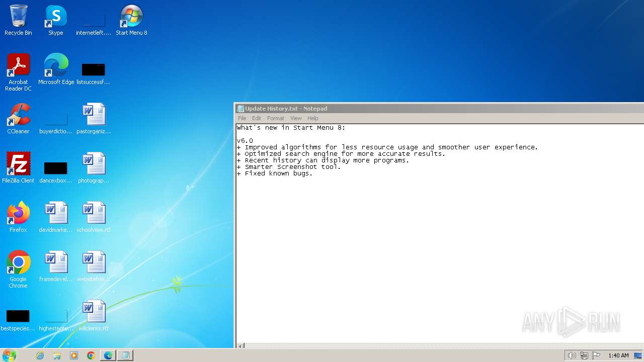Click the "Recent history can display" line
The width and height of the screenshot is (644, 362).
point(323,160)
